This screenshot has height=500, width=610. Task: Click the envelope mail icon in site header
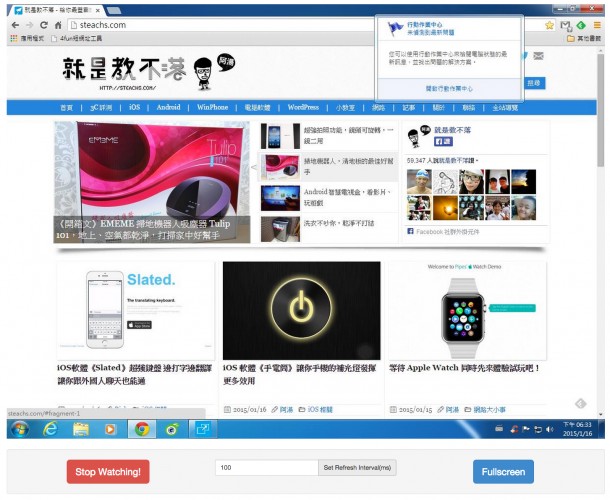pos(538,56)
